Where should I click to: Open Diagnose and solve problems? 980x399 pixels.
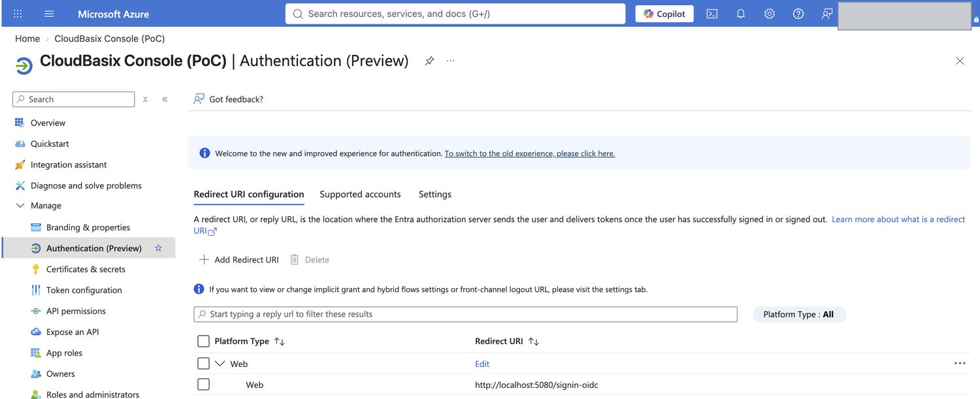coord(86,185)
